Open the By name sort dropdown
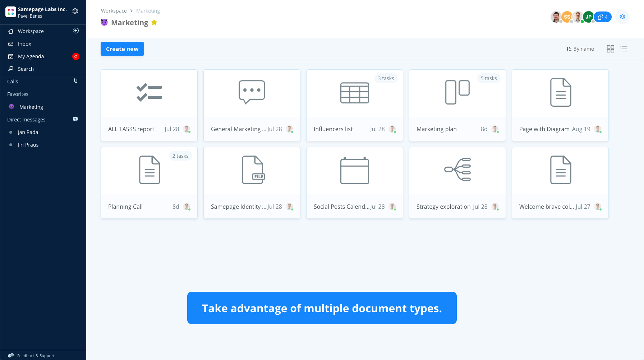This screenshot has width=644, height=360. [x=580, y=49]
